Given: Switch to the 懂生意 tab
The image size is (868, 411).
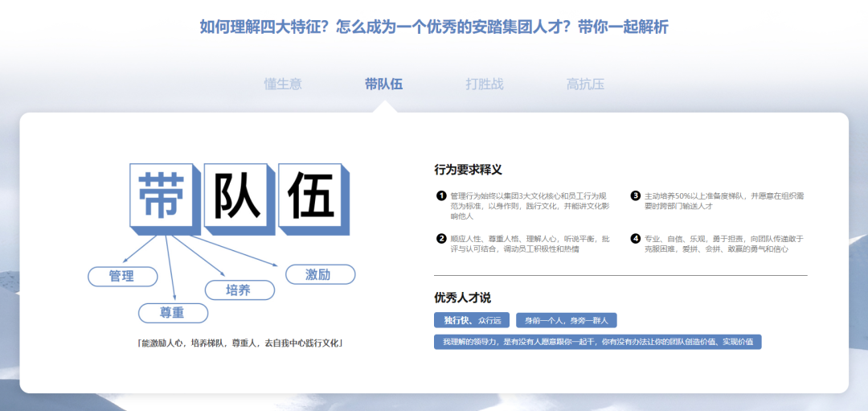Looking at the screenshot, I should coord(283,84).
